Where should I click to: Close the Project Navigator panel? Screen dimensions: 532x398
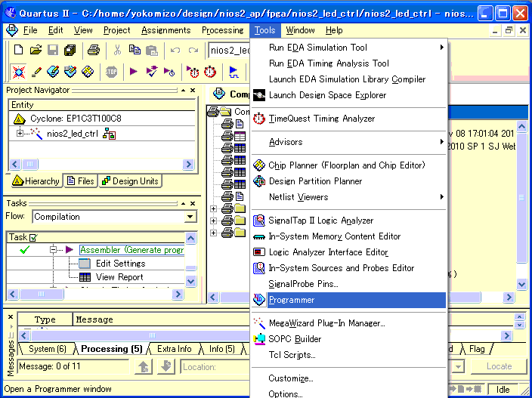pyautogui.click(x=193, y=90)
